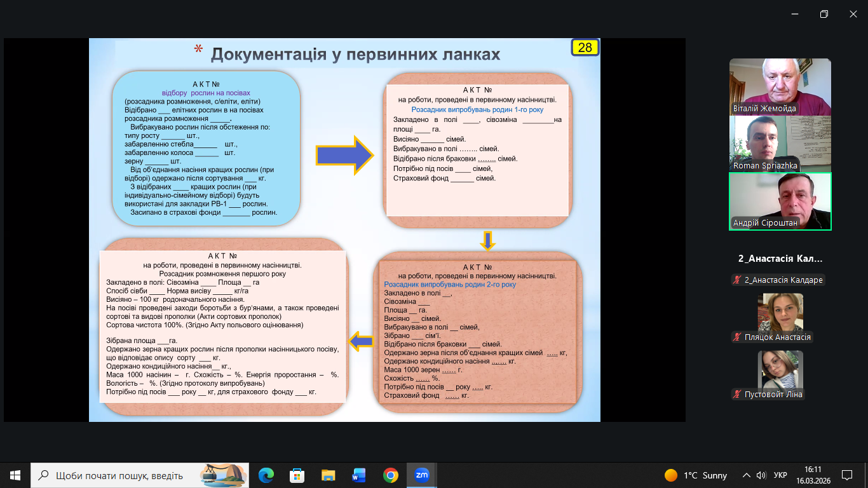Screen dimensions: 868x488
Task: Close the Zoom meeting window
Action: pos(853,14)
